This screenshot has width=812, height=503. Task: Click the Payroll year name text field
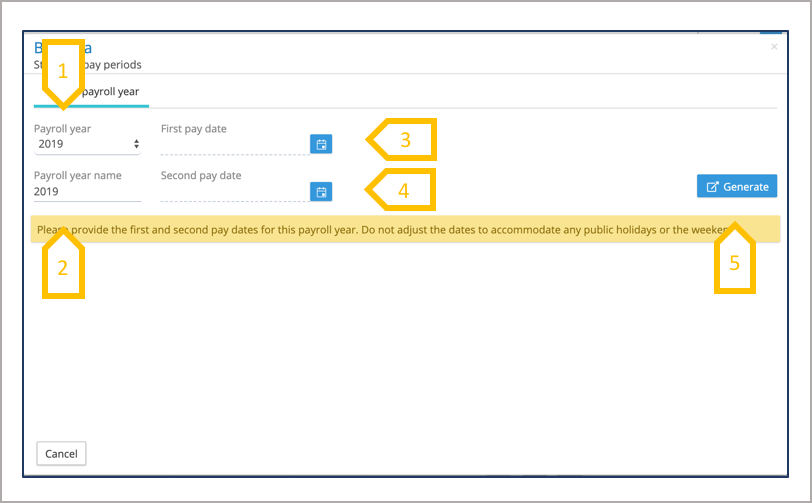[x=87, y=191]
